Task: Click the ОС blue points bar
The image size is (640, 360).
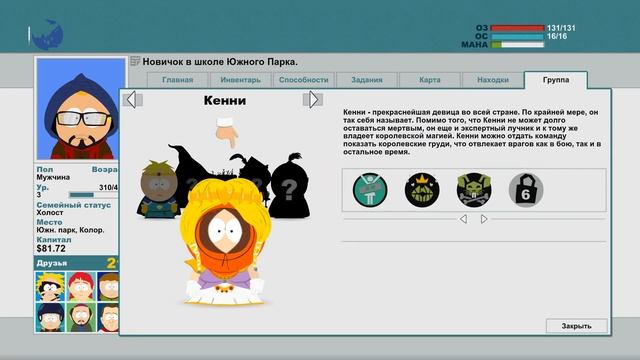Action: tap(517, 36)
